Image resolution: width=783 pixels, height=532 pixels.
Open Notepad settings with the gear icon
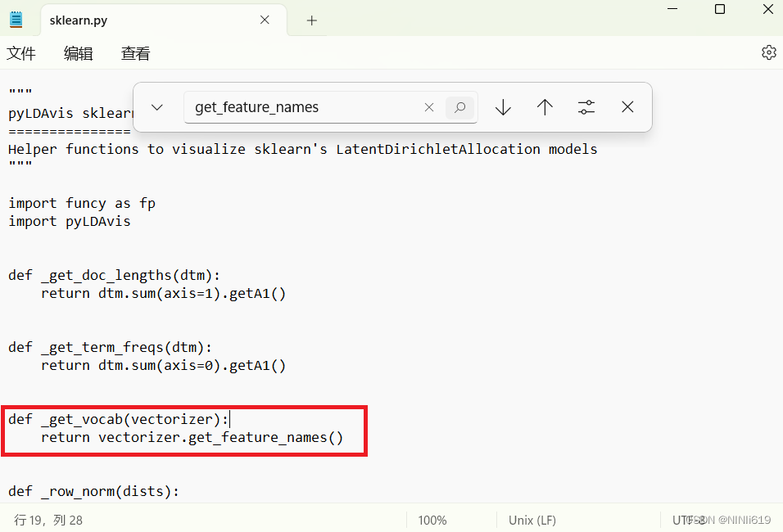768,52
